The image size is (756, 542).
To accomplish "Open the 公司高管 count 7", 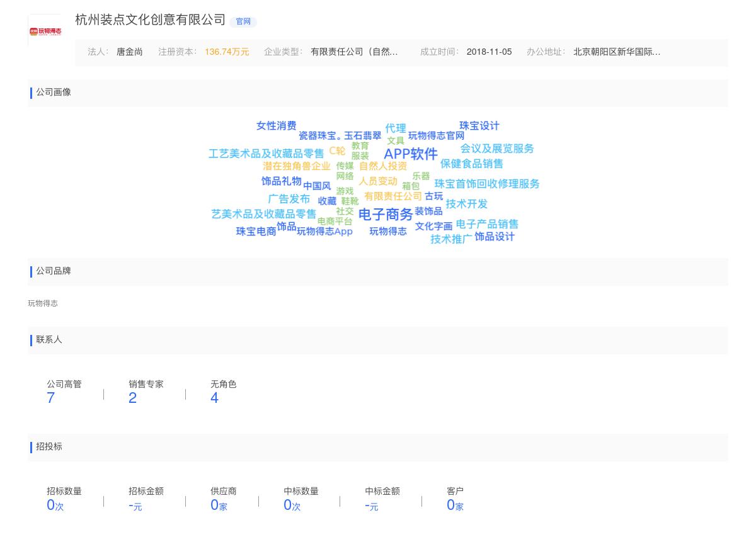I will (x=51, y=398).
